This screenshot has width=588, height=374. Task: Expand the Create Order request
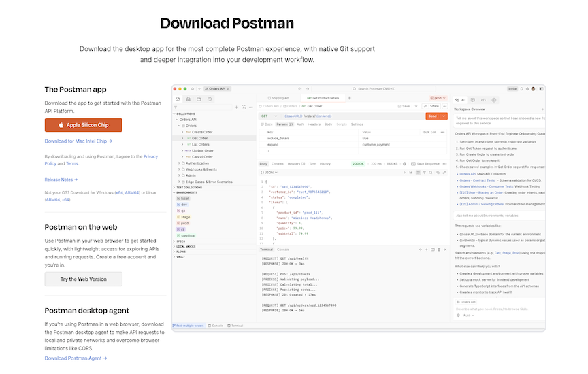(182, 132)
